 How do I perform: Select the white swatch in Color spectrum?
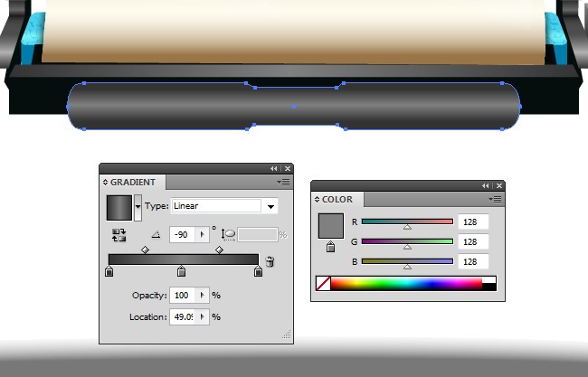click(x=489, y=280)
